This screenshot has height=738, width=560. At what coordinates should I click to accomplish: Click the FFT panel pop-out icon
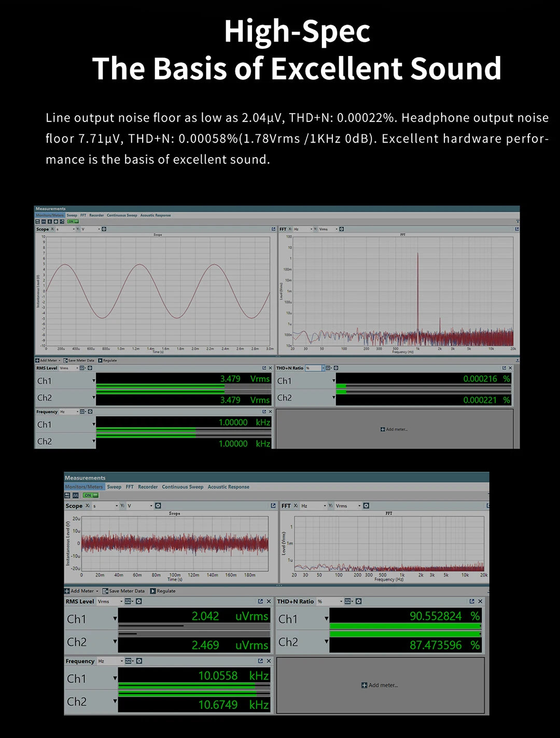click(516, 229)
